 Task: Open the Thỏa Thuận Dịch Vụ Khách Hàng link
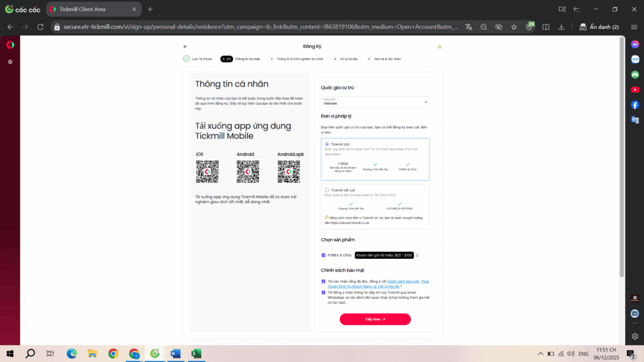pyautogui.click(x=364, y=287)
